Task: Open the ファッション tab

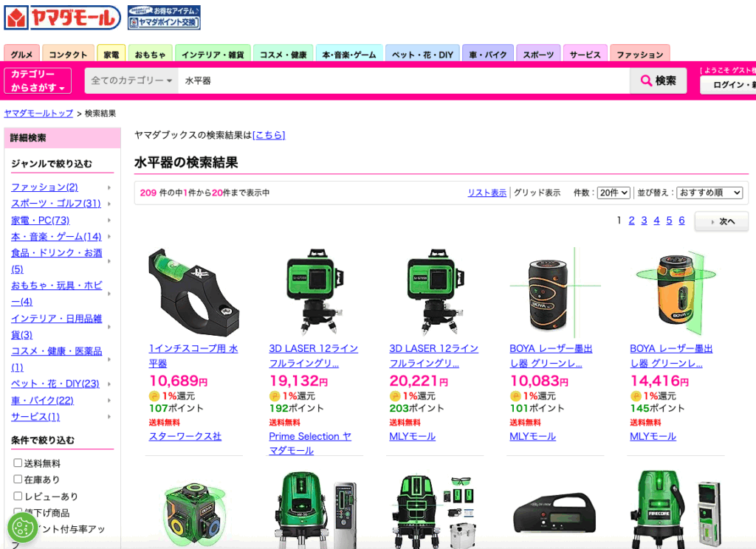Action: point(640,54)
